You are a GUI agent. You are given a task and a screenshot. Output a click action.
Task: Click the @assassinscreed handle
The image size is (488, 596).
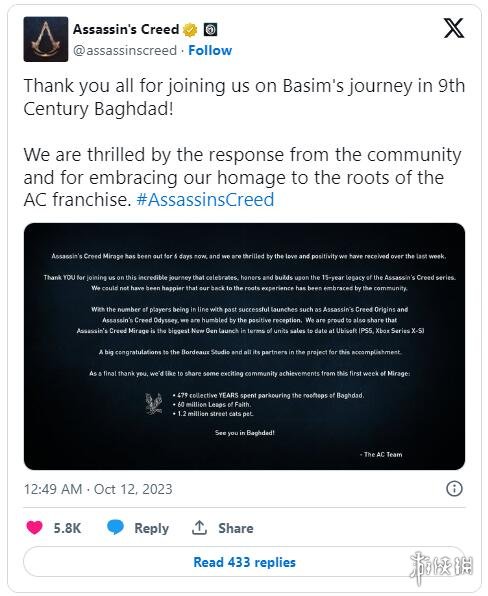[125, 51]
